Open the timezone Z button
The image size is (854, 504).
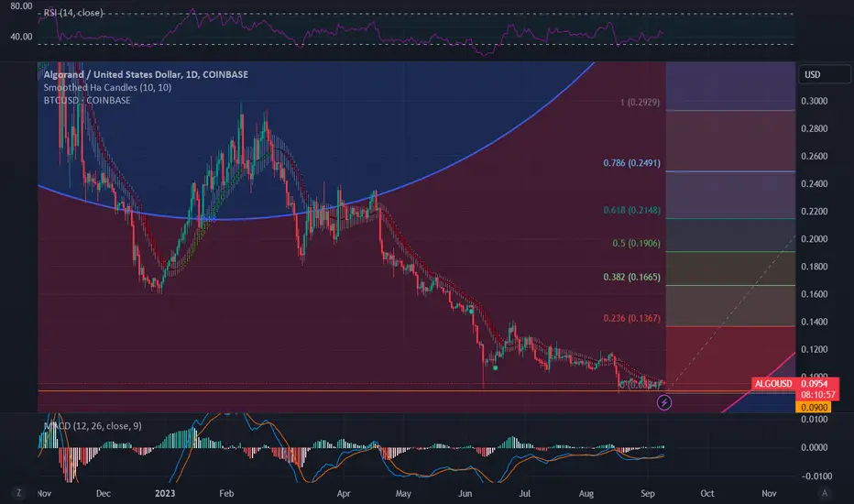[19, 493]
